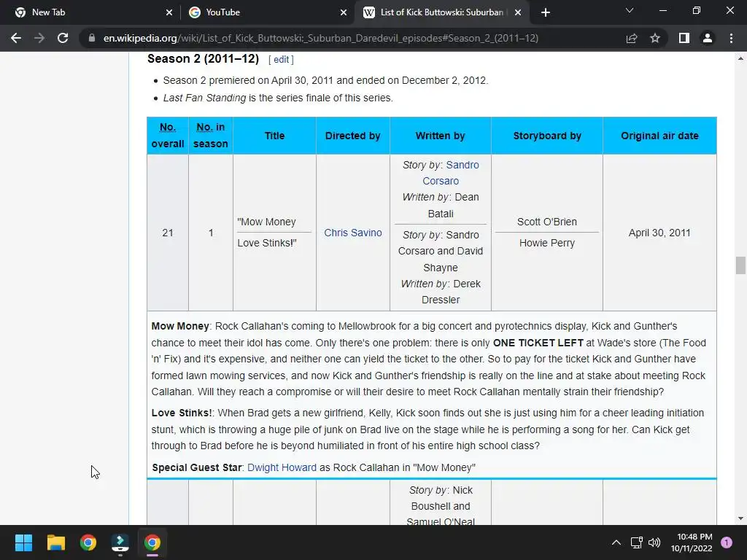This screenshot has height=560, width=747.
Task: Open a new browser tab with plus
Action: coord(546,12)
